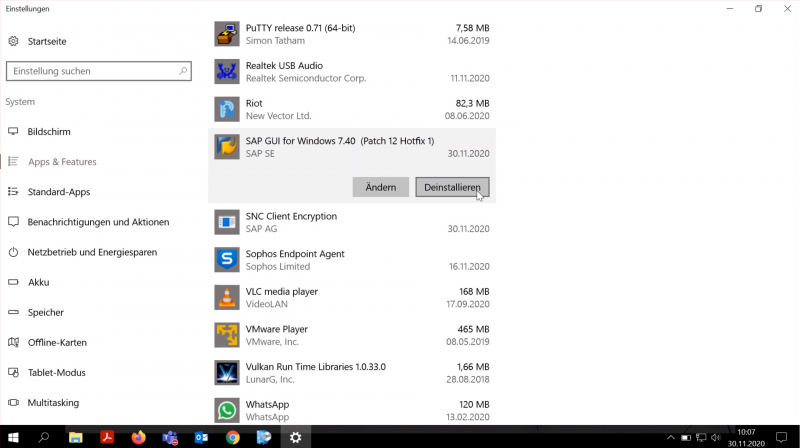
Task: Click the SNC Client Encryption icon
Action: pyautogui.click(x=227, y=222)
